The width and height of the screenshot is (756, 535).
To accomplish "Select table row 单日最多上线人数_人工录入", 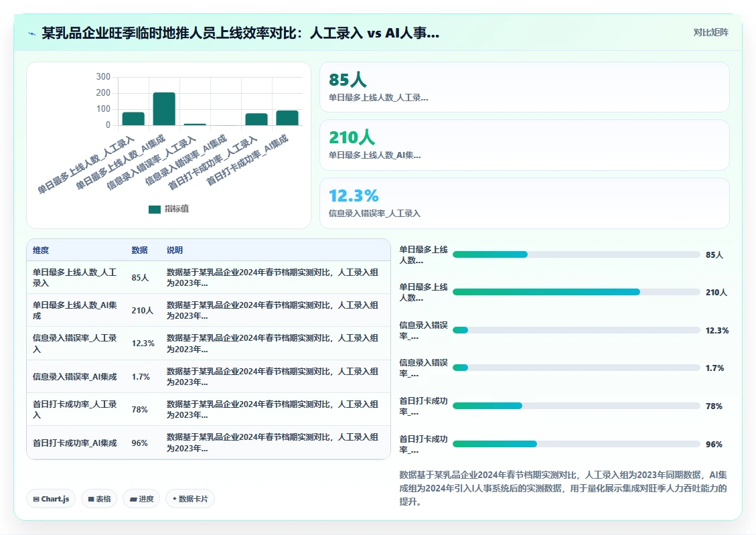I will (208, 278).
